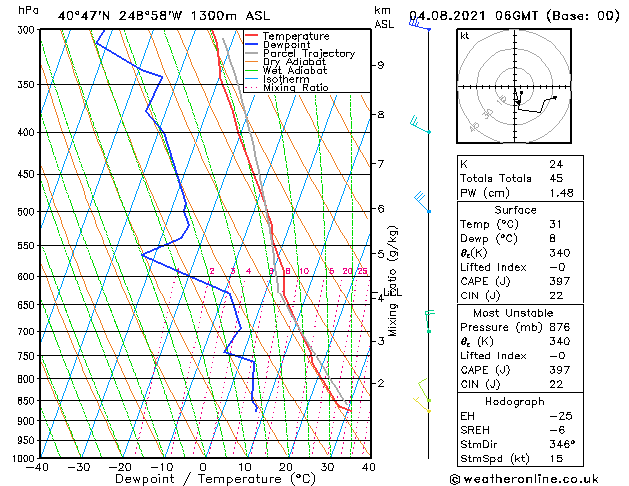Select the 950 hPa pressure axis label

pyautogui.click(x=28, y=441)
